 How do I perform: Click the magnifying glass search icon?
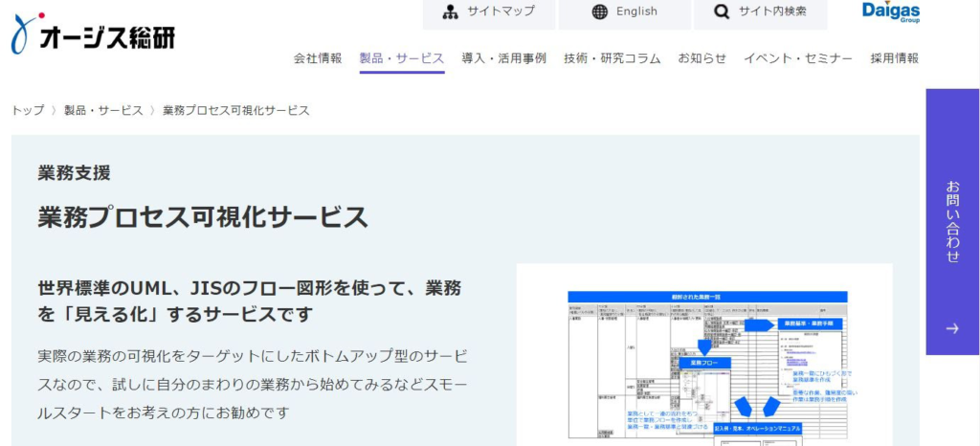pyautogui.click(x=723, y=12)
